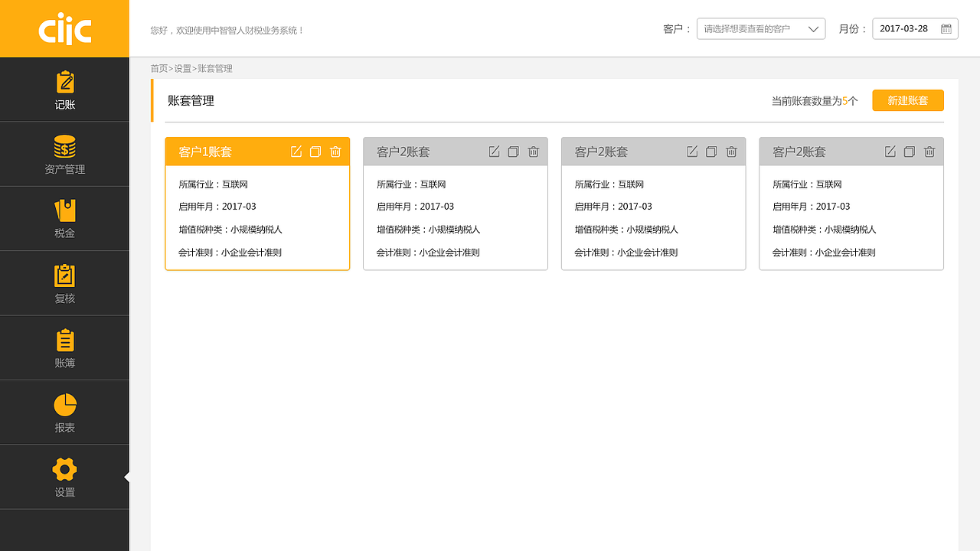This screenshot has width=980, height=551.
Task: Copy the 客户1账套 account set
Action: 315,152
